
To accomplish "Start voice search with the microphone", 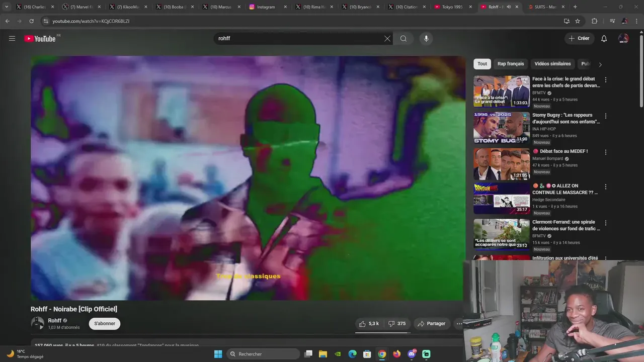I will [x=426, y=39].
